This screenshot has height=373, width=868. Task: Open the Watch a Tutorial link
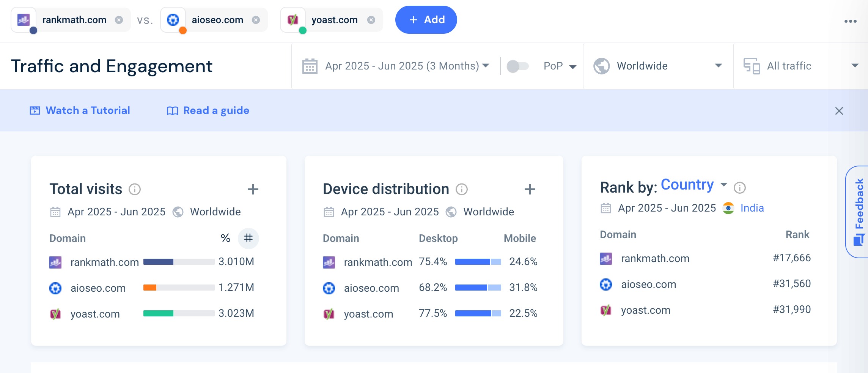pos(80,111)
